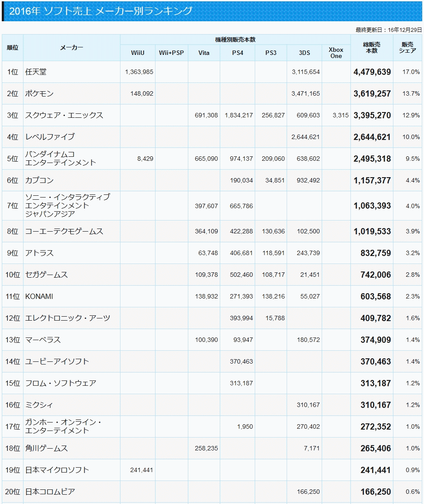Click the page title 2016年 ソフト売上 メーカー別ランキング
The image size is (424, 504).
(101, 11)
